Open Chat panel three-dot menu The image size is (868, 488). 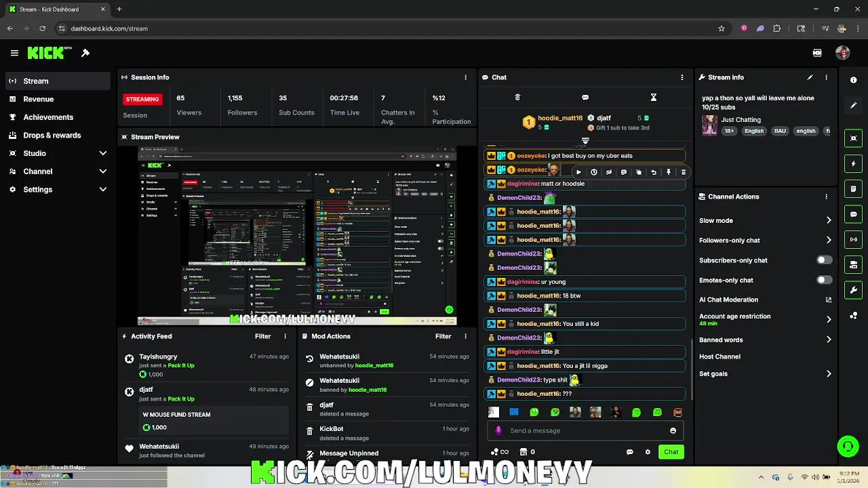point(682,77)
